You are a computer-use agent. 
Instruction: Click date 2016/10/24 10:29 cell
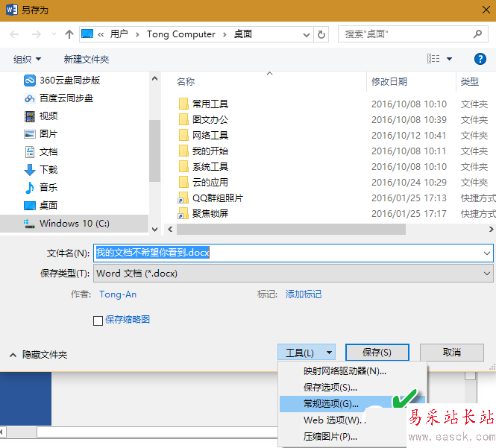(409, 183)
